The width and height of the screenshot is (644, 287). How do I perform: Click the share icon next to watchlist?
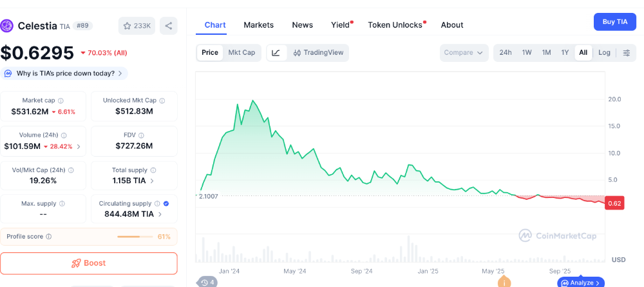pyautogui.click(x=169, y=26)
